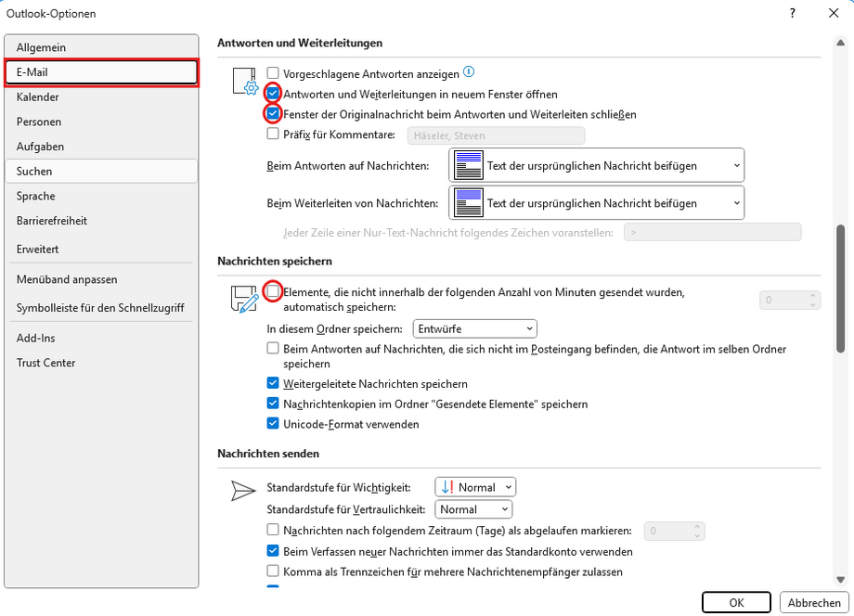
Task: Uncheck Unicode-Format verwenden
Action: tap(273, 423)
